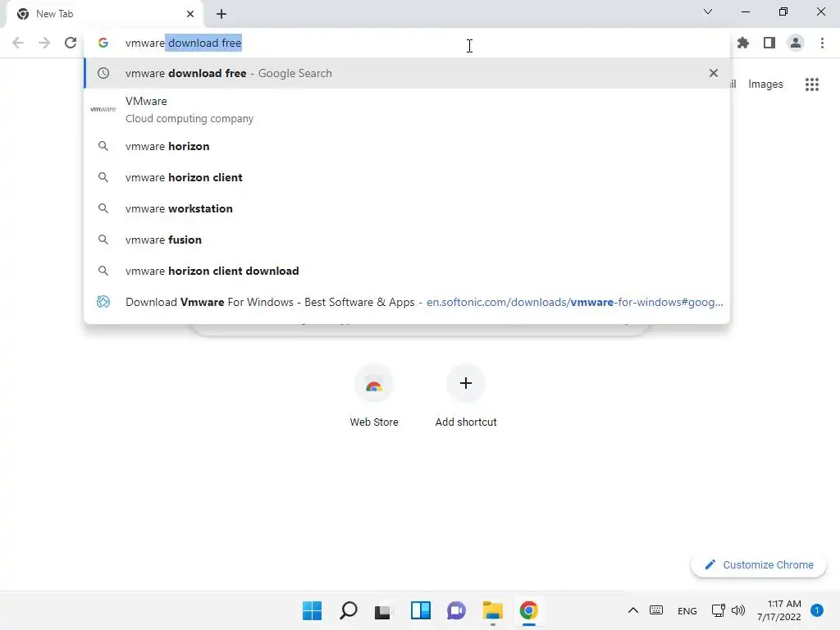Open the network status tray icon
The height and width of the screenshot is (630, 840).
tap(718, 610)
